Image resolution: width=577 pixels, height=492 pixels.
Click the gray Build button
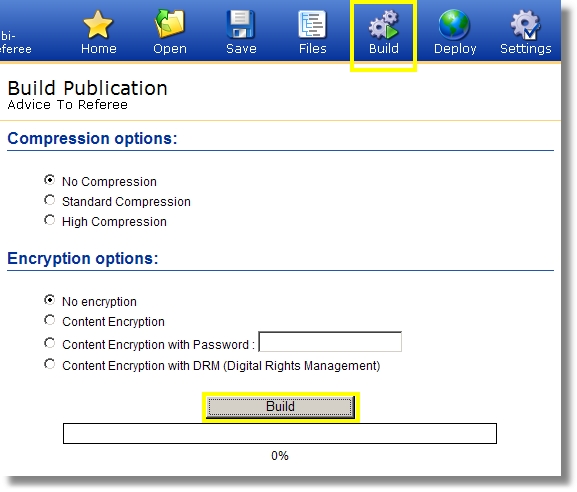point(280,407)
